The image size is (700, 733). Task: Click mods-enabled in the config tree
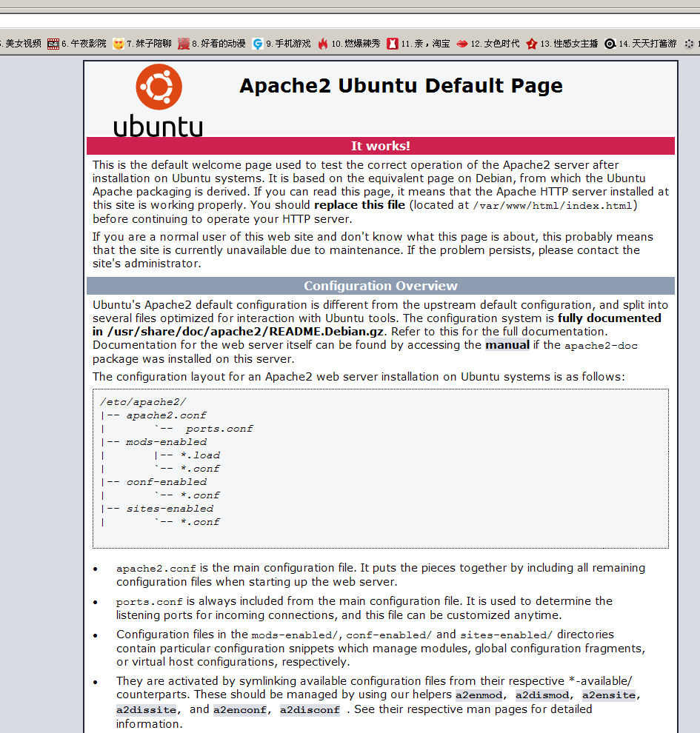(166, 442)
